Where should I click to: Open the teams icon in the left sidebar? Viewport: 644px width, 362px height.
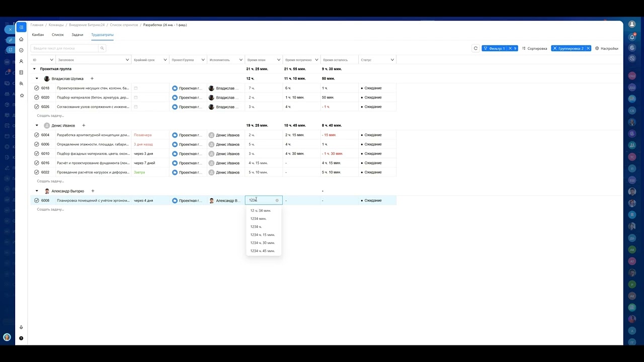[x=21, y=83]
